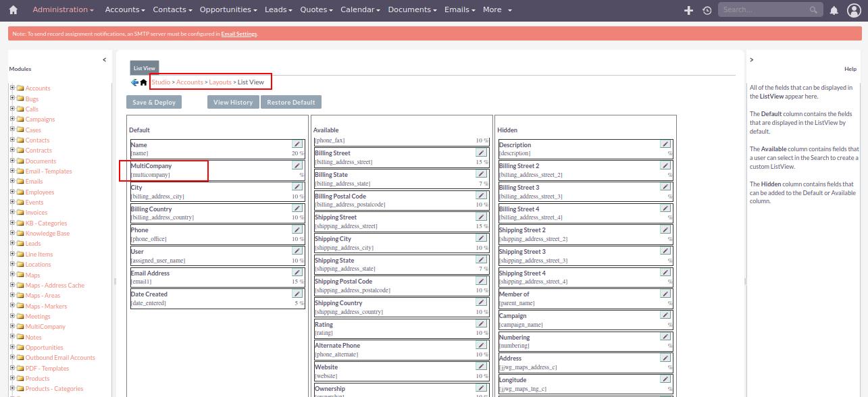The image size is (868, 397).
Task: Open the notifications bell
Action: [834, 10]
